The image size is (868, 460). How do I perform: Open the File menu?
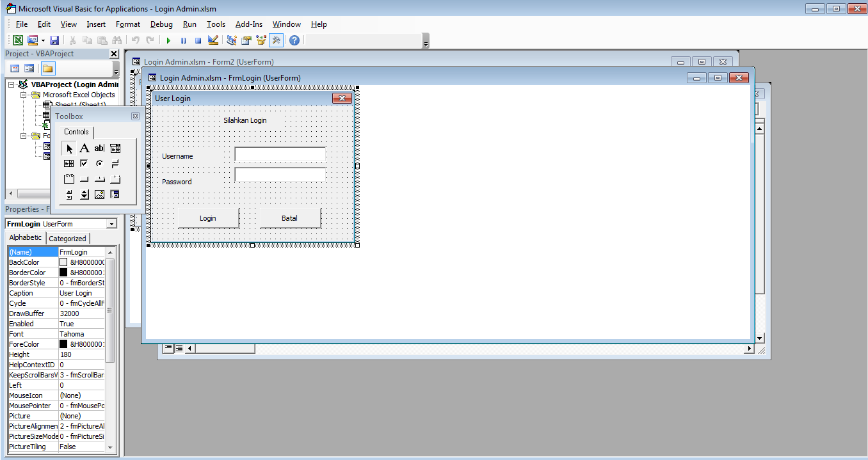click(x=22, y=24)
